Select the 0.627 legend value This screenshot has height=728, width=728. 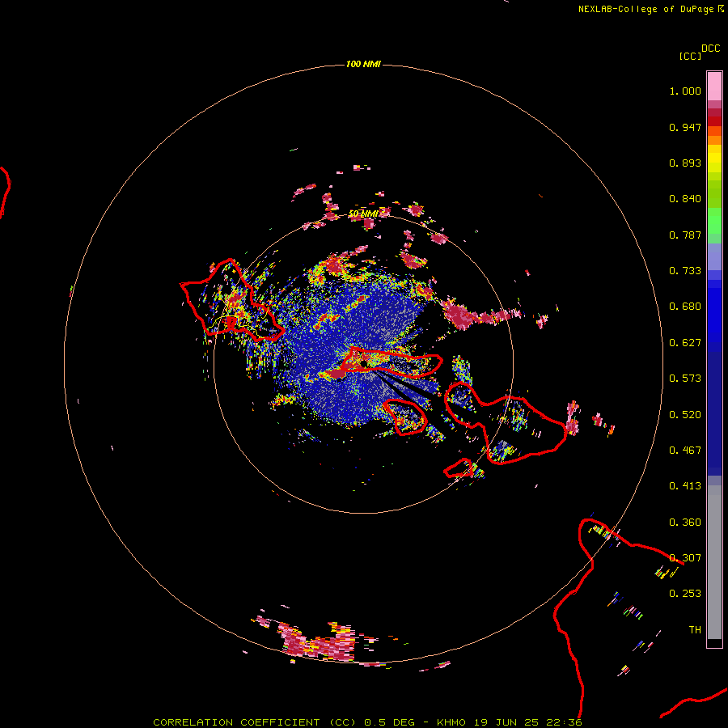(x=685, y=343)
